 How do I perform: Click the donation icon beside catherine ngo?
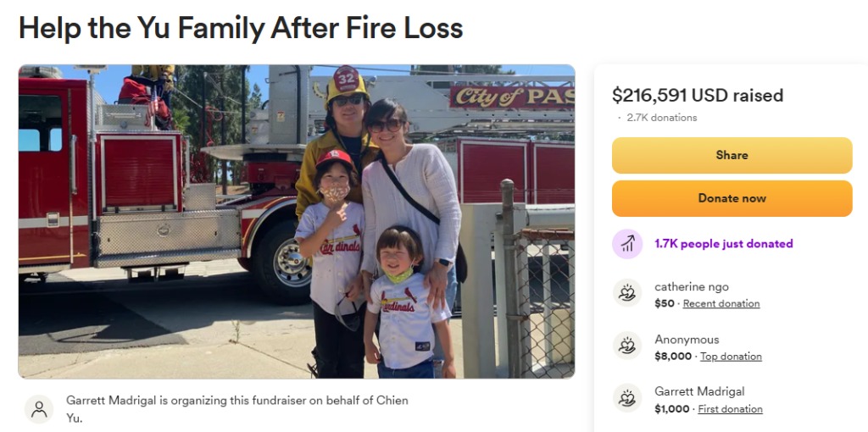point(628,294)
